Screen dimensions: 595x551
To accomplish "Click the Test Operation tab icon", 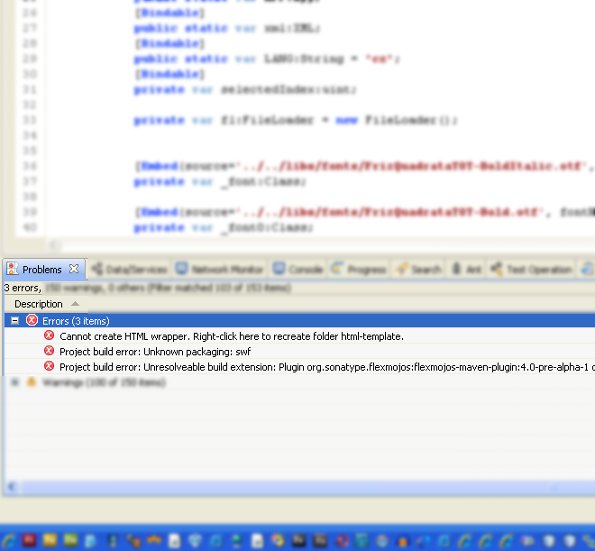I will [x=496, y=269].
